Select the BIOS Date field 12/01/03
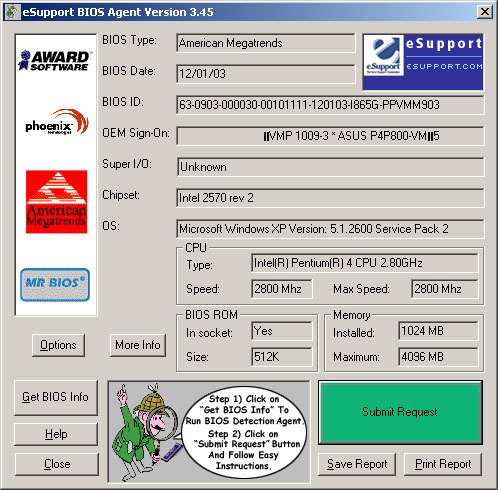Screen dimensions: 498x490 coord(266,74)
